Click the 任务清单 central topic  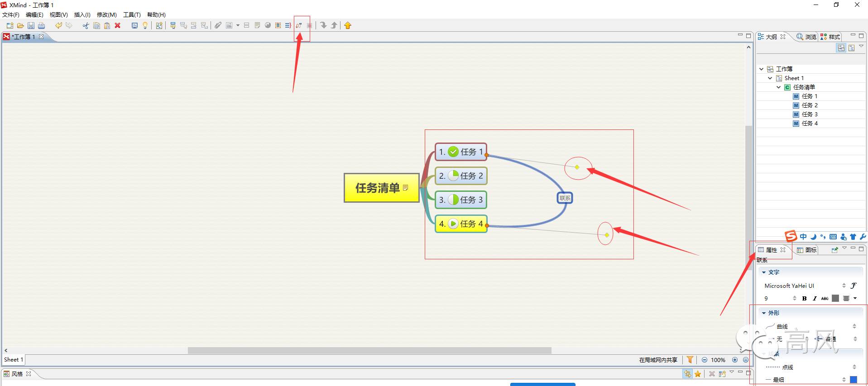click(382, 187)
